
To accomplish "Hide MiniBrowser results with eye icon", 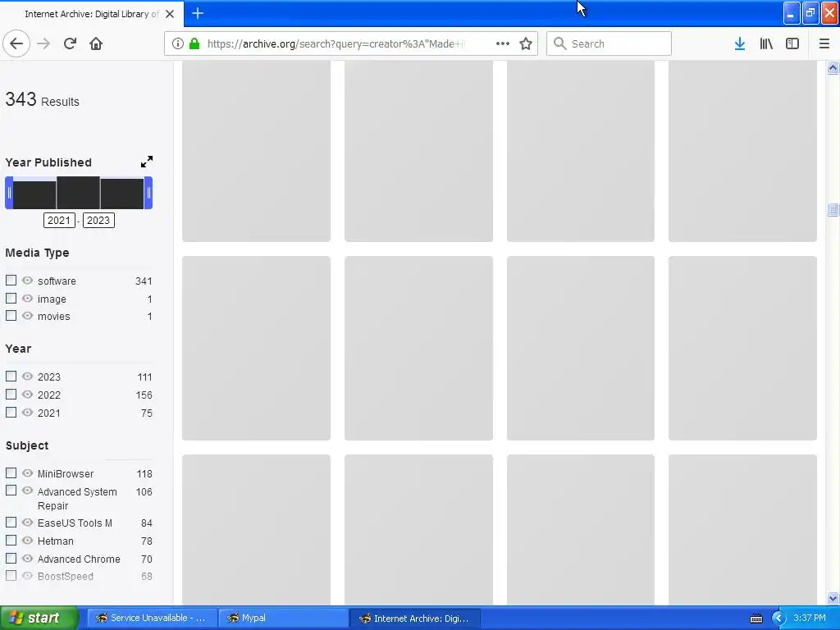I will click(27, 473).
